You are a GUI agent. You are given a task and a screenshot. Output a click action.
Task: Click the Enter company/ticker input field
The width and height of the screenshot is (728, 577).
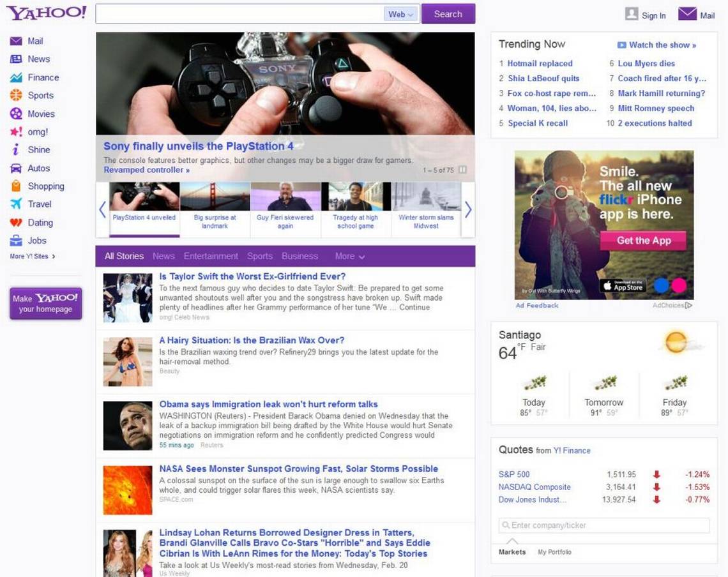pyautogui.click(x=604, y=525)
